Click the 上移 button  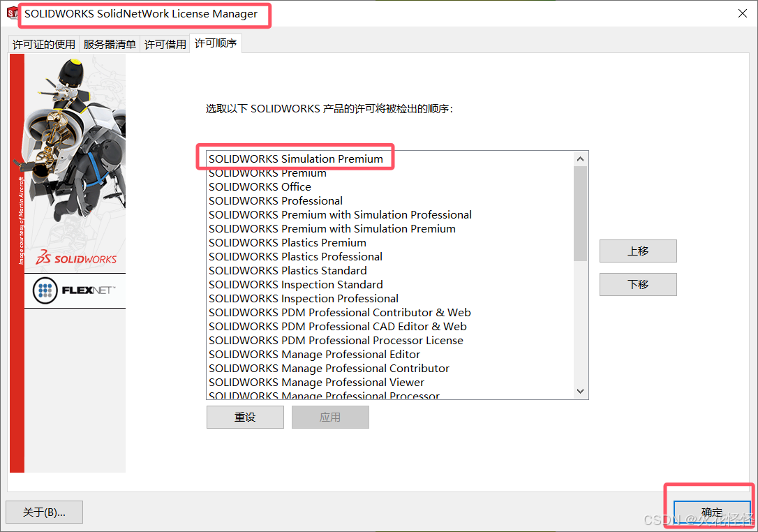pyautogui.click(x=638, y=251)
